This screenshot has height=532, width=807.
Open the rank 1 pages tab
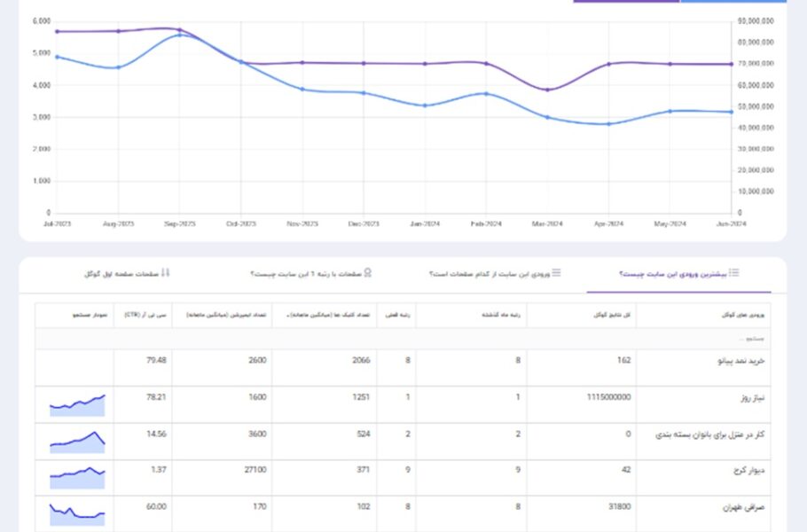311,274
